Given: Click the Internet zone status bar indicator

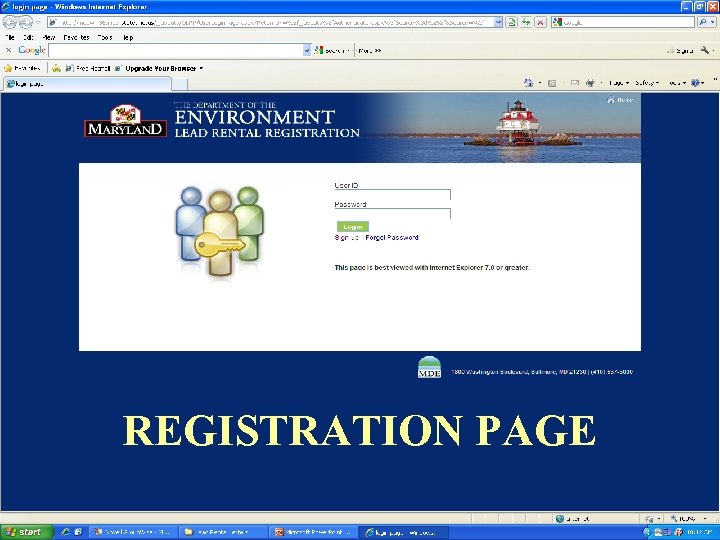Looking at the screenshot, I should (x=572, y=518).
